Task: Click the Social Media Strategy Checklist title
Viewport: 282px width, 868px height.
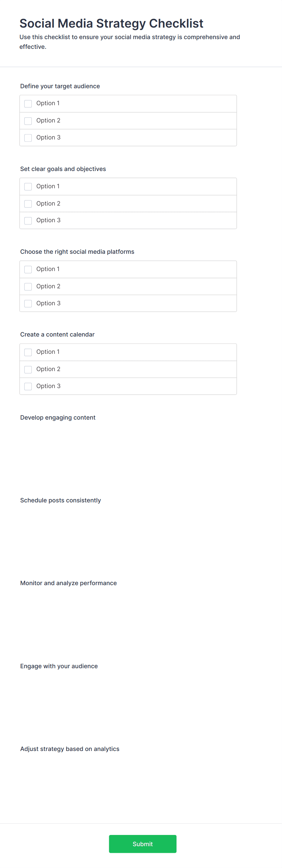Action: pyautogui.click(x=111, y=23)
